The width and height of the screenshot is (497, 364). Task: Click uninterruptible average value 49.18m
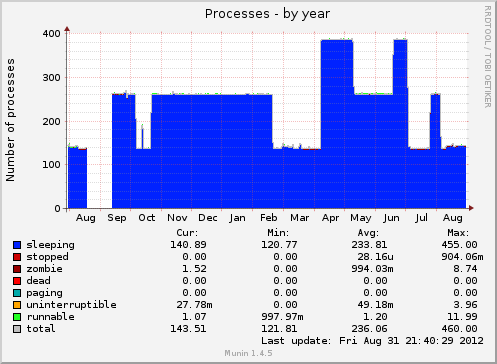tap(375, 305)
